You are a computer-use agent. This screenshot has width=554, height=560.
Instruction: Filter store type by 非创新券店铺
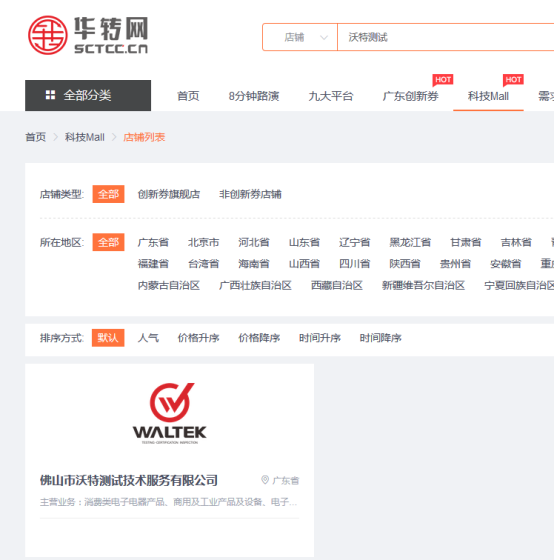[x=250, y=194]
